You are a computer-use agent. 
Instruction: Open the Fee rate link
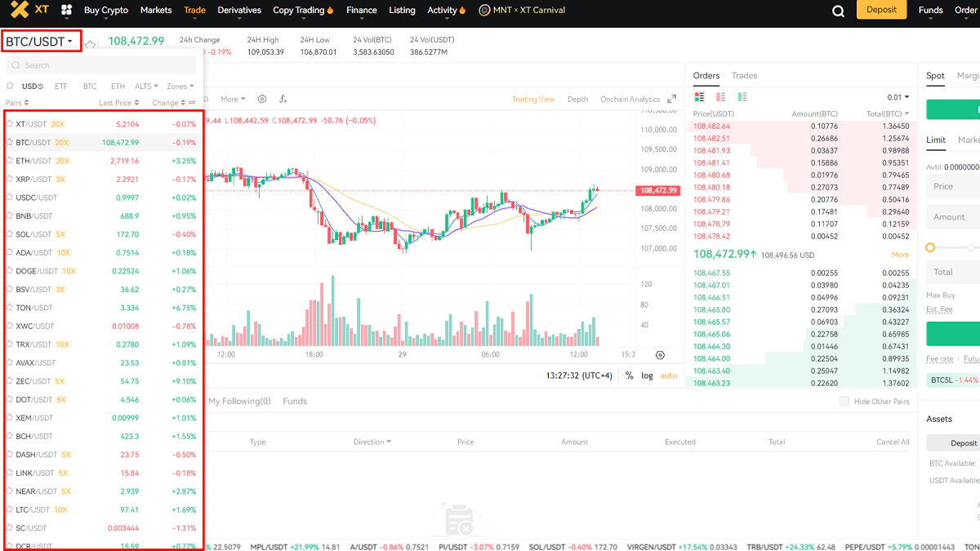click(940, 359)
